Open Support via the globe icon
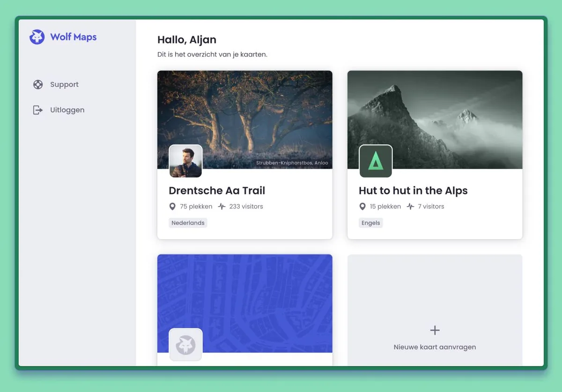 click(38, 84)
